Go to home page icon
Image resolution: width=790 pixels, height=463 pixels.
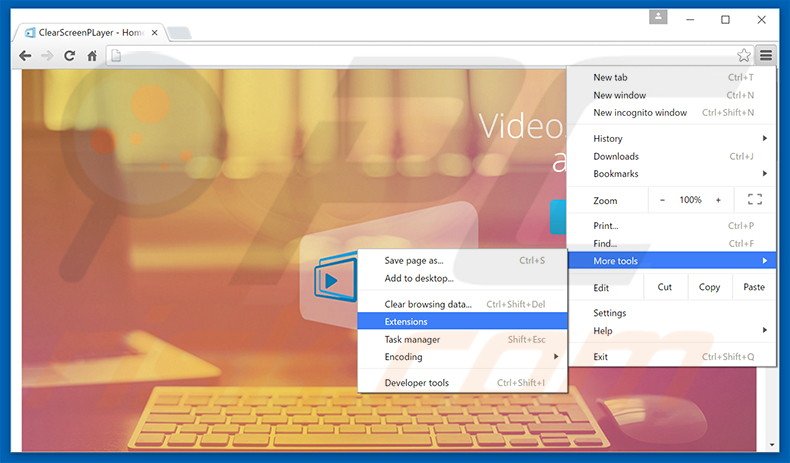point(92,56)
